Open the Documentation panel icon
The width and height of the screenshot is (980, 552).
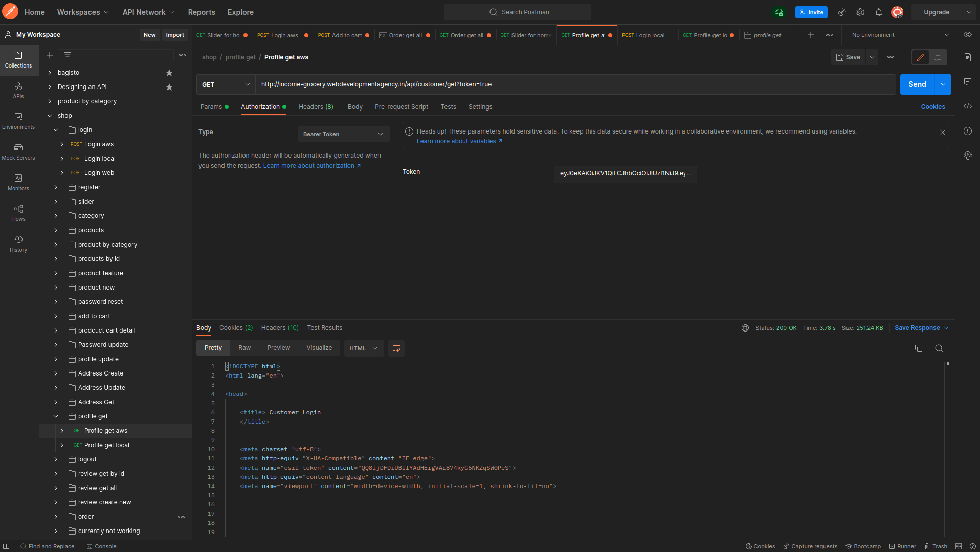968,57
